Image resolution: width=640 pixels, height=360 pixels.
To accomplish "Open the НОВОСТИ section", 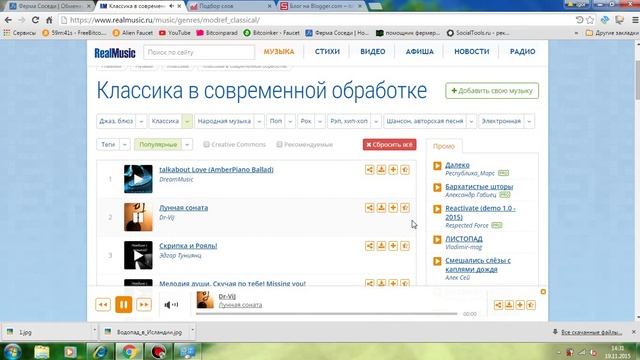I will (x=472, y=52).
